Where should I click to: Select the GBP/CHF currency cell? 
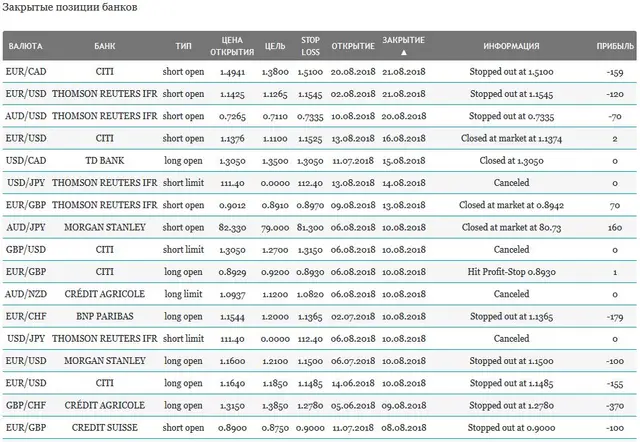[x=26, y=405]
